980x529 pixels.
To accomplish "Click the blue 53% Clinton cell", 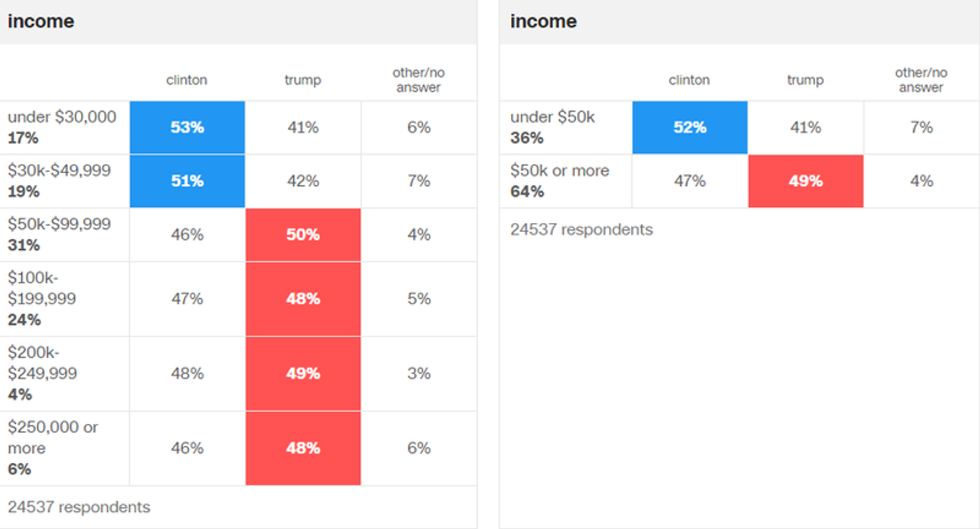I will (x=187, y=128).
